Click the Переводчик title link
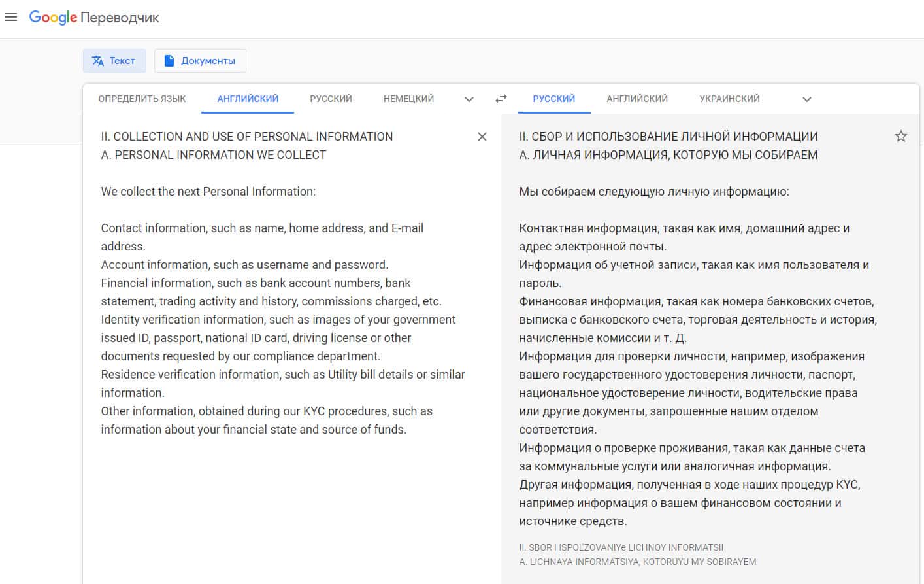Viewport: 924px width, 584px height. click(x=120, y=18)
